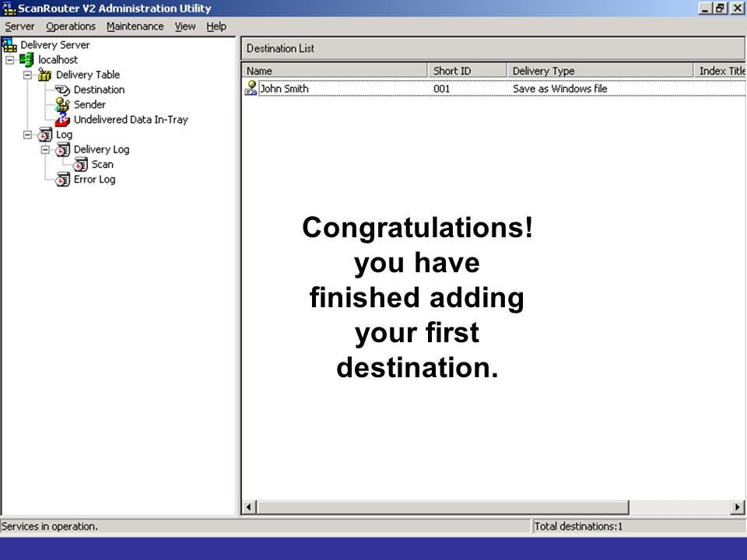Select Scan label in tree
The image size is (747, 560).
coord(103,164)
